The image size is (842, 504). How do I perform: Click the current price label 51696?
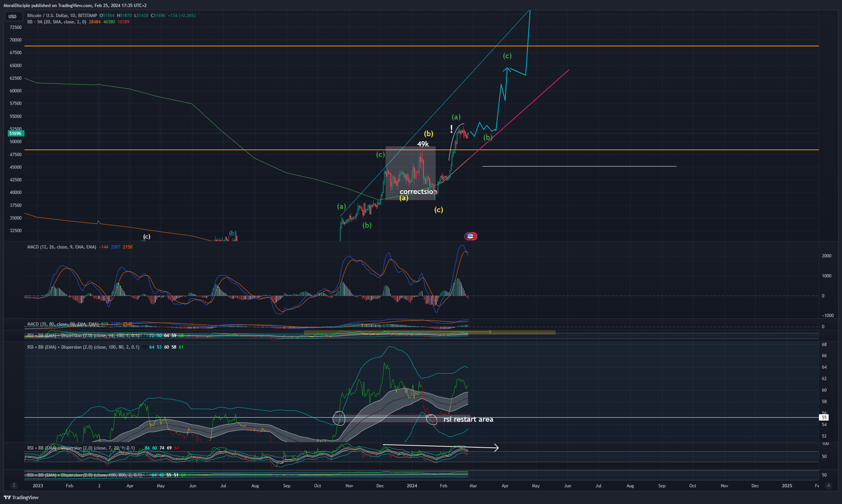(x=16, y=134)
